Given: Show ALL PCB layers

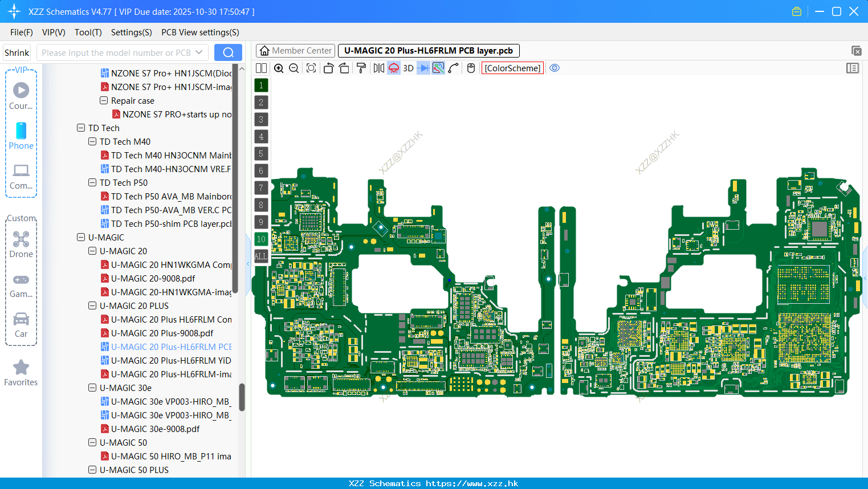Looking at the screenshot, I should (261, 256).
